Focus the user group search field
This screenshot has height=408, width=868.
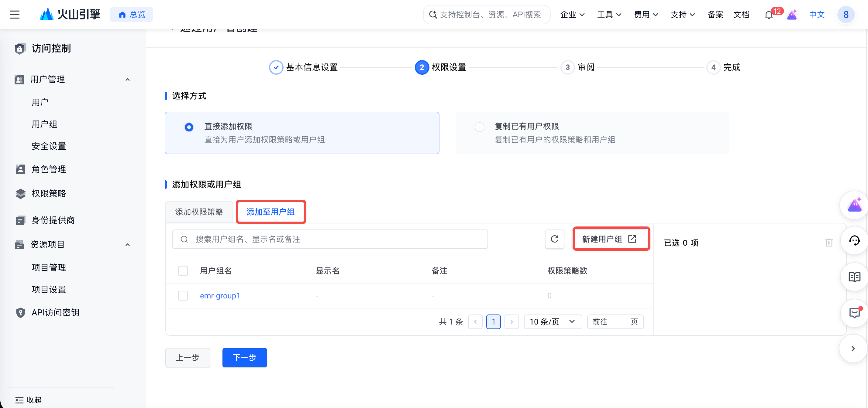pos(330,239)
